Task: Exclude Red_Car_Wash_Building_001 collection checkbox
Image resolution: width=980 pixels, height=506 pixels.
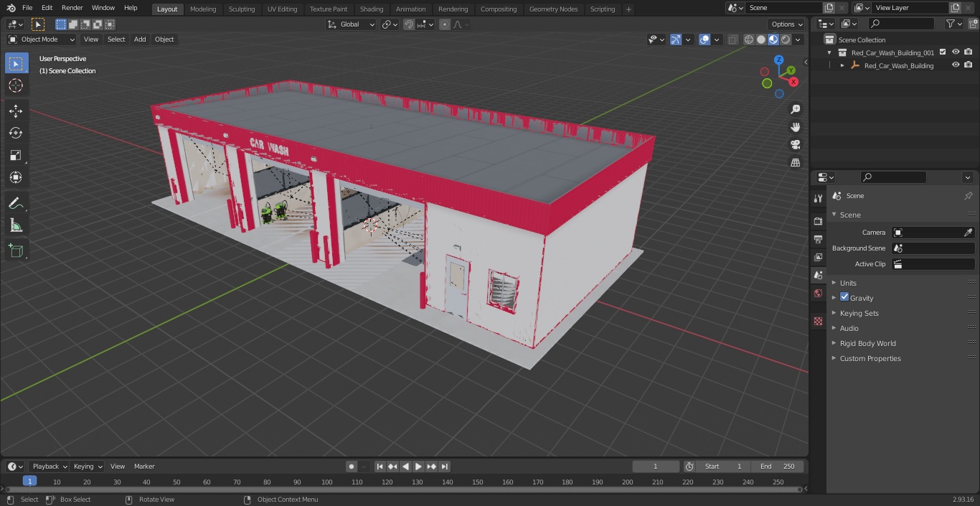Action: [943, 52]
